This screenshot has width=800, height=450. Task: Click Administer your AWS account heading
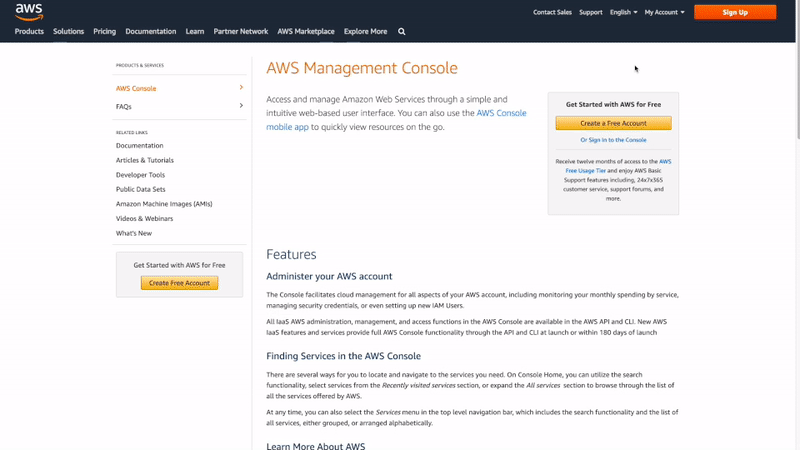coord(329,276)
